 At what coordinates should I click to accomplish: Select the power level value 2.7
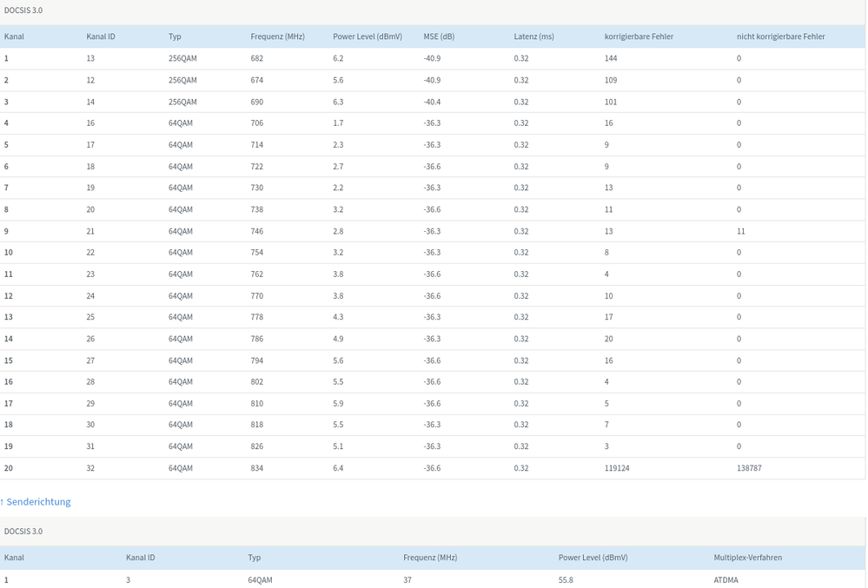[338, 167]
